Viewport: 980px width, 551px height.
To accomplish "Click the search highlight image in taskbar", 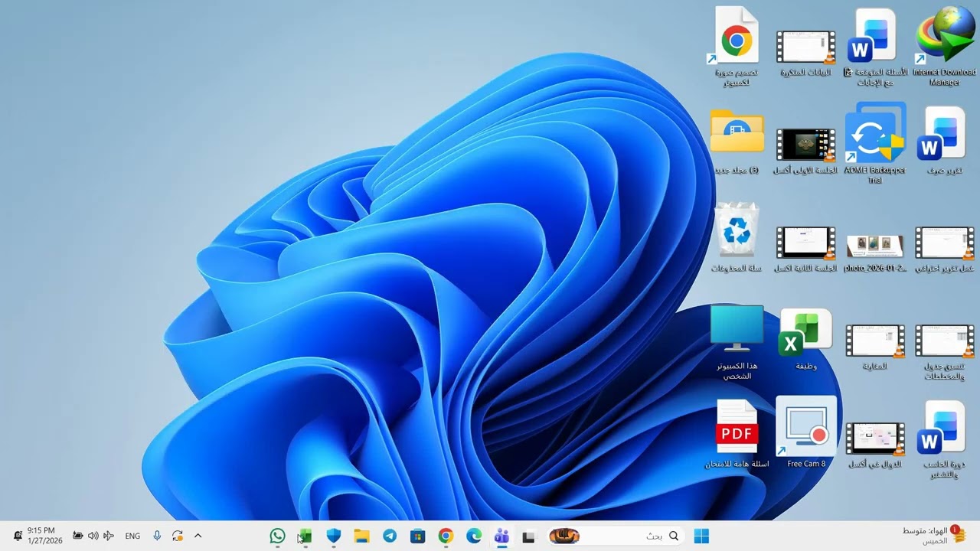I will (563, 536).
